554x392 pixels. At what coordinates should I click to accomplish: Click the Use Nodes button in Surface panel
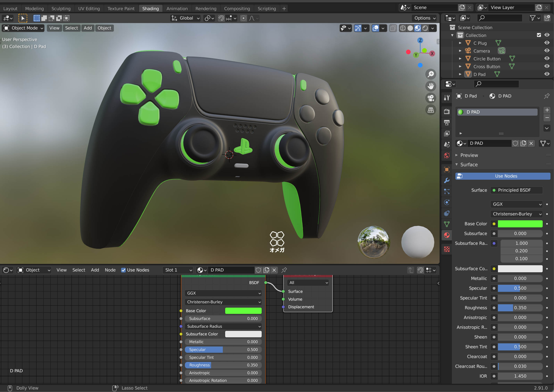[x=503, y=176]
